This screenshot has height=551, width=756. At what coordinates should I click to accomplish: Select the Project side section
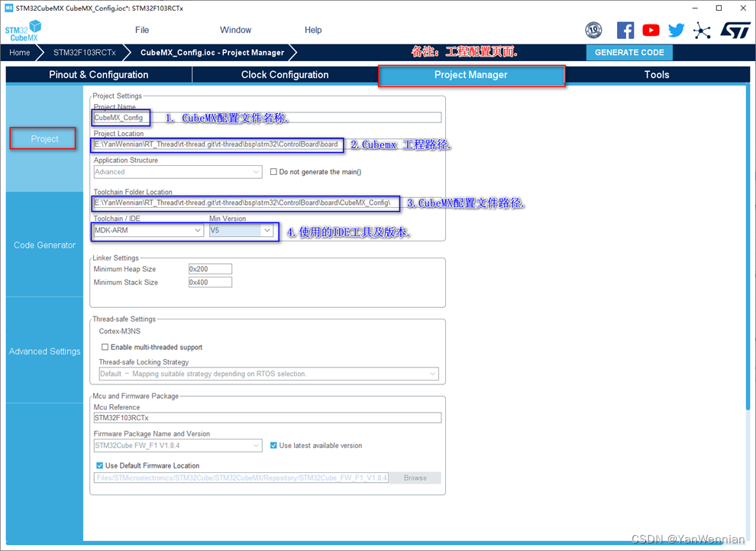pos(44,139)
